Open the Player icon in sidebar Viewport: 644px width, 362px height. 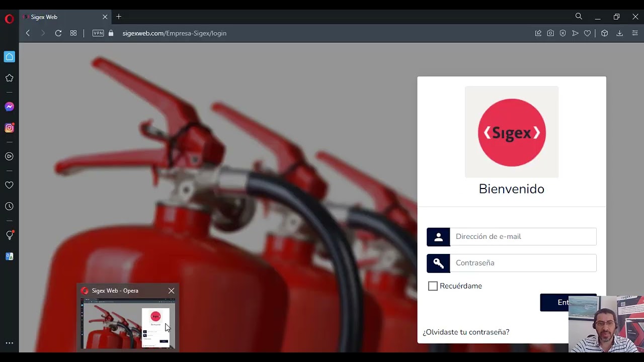pos(9,156)
